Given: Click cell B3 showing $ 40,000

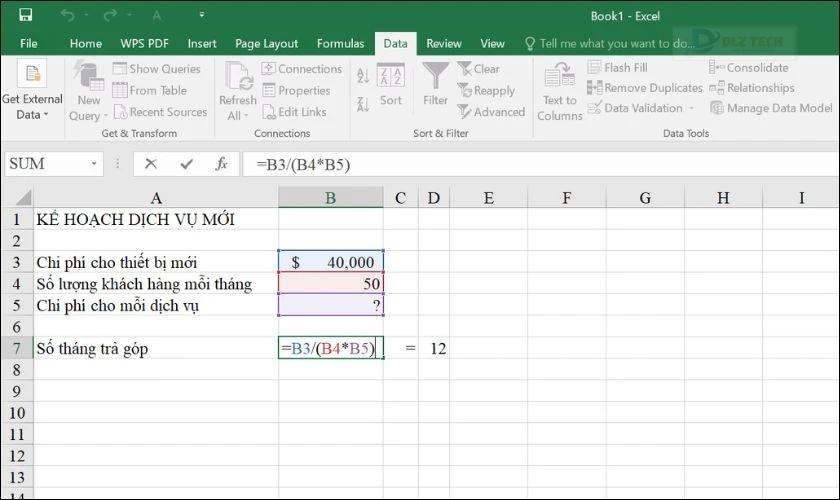Looking at the screenshot, I should click(x=331, y=262).
